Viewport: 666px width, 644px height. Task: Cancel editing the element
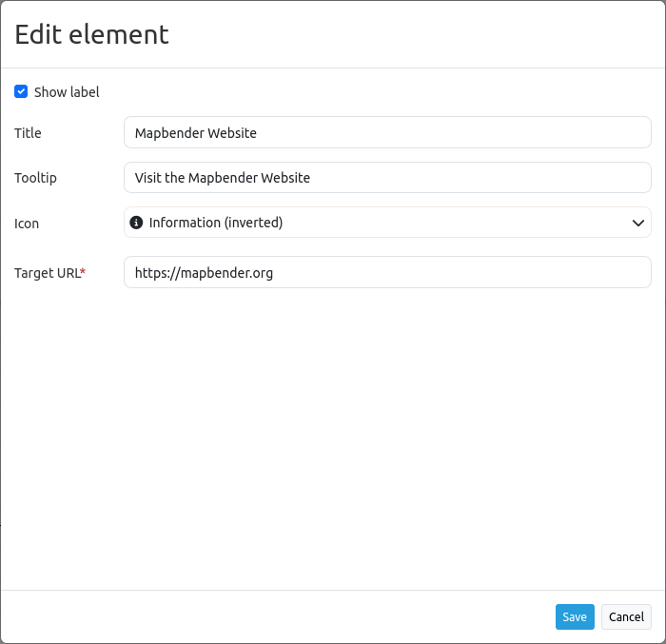[626, 616]
